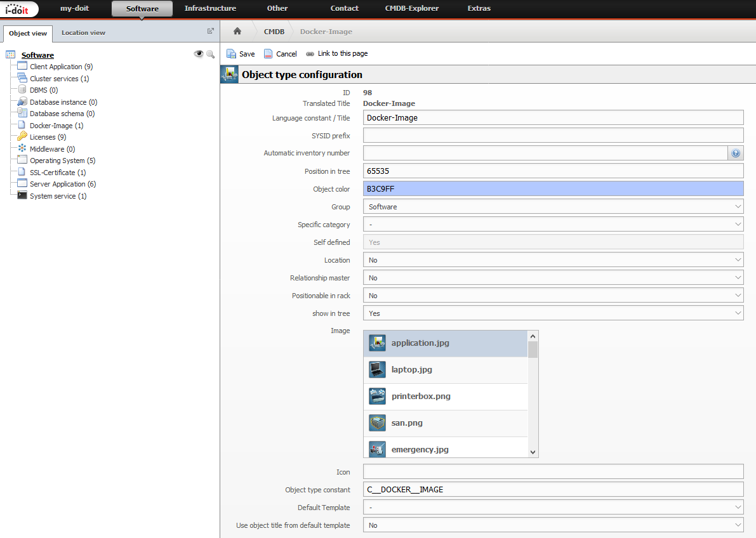Click the DBMS cylinder icon
756x538 pixels.
coord(22,89)
